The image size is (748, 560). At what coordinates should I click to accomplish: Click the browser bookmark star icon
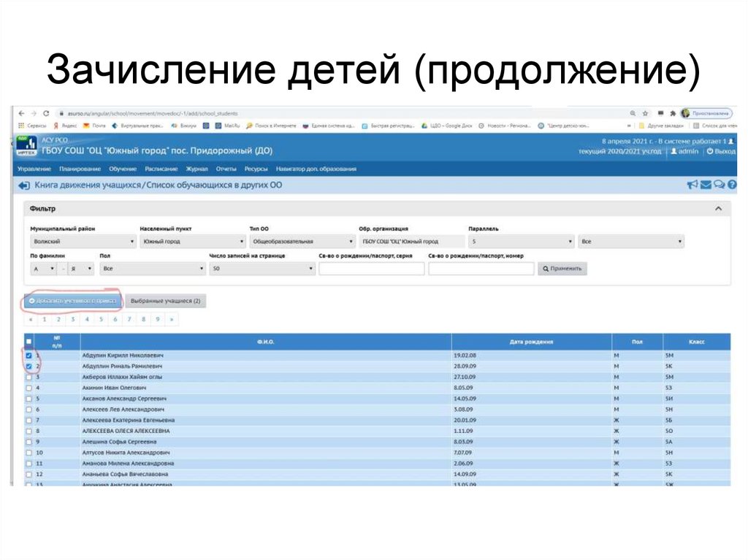(644, 115)
